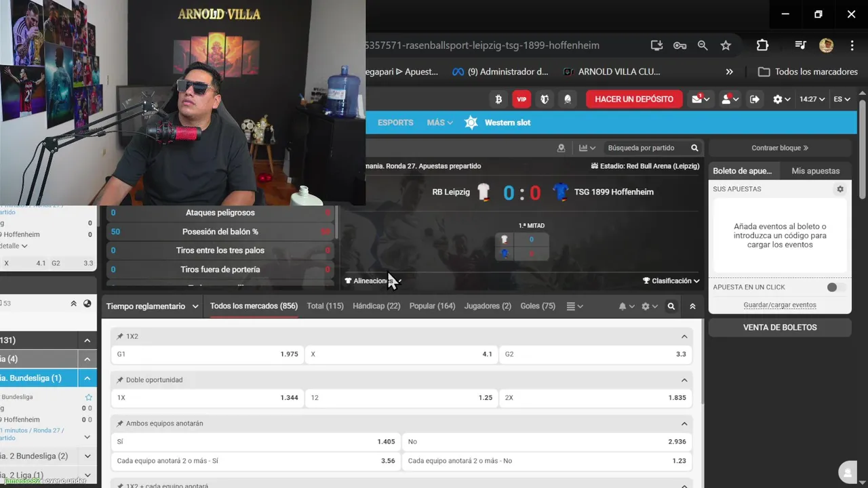This screenshot has width=868, height=488.
Task: Open the market layout list dropdown
Action: click(x=574, y=306)
